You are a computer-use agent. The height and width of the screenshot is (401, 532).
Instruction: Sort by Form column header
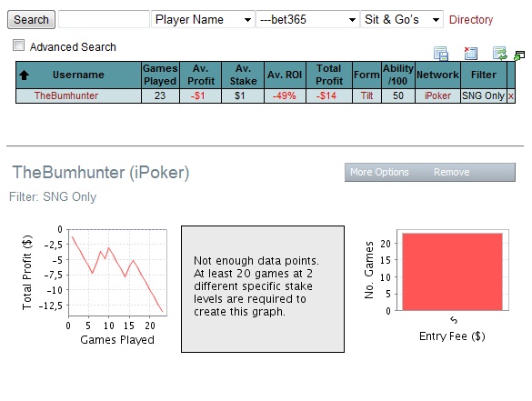(366, 75)
